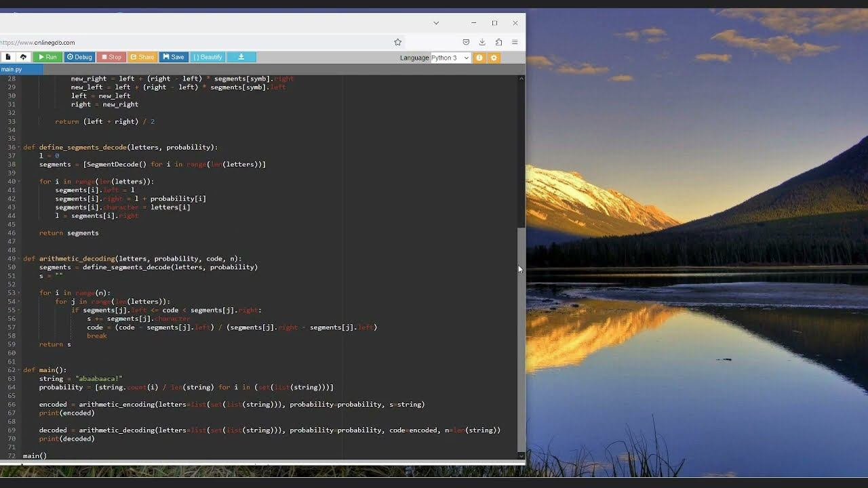Click the 'string = "abaabaaca!"' line
The width and height of the screenshot is (868, 488).
tap(81, 379)
